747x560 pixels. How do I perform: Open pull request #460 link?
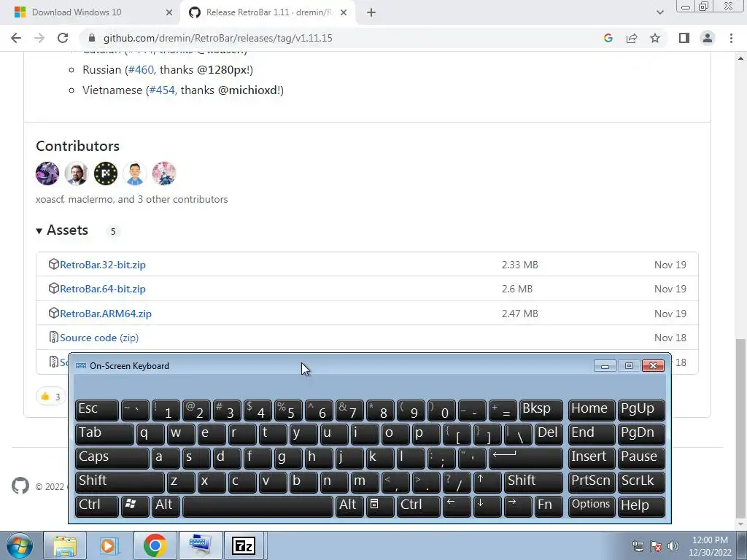141,69
